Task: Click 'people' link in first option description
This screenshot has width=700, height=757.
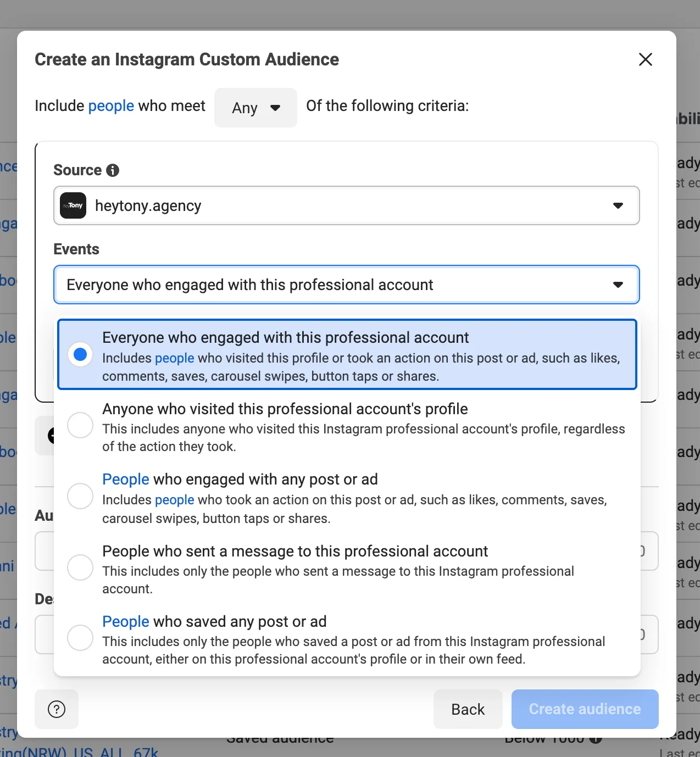Action: (x=174, y=358)
